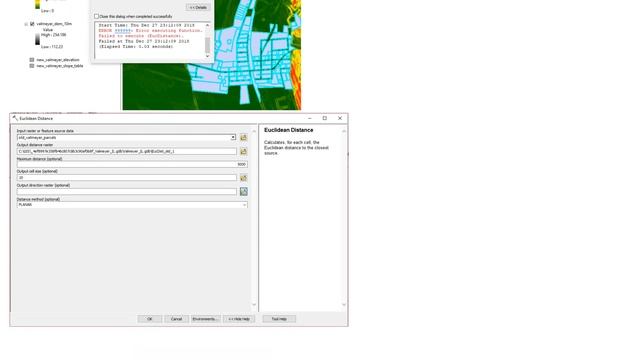
Task: Toggle valmeyer_dem_10m layer visibility checkbox
Action: (x=32, y=24)
